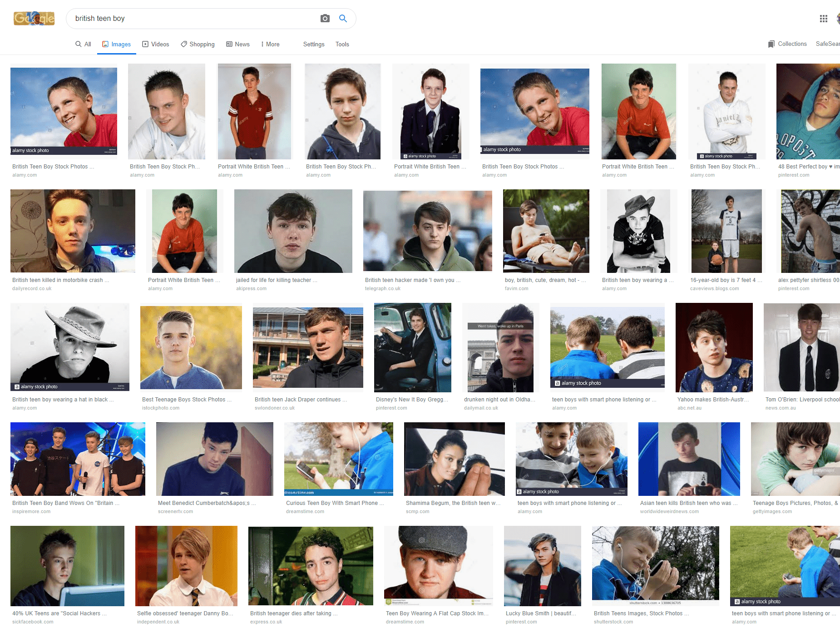Switch to the Videos tab

pos(156,44)
